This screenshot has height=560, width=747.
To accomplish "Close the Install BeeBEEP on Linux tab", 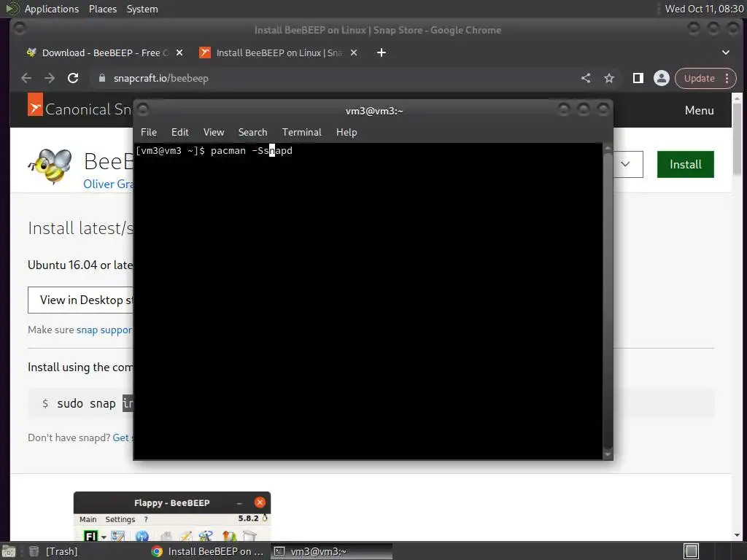I will pyautogui.click(x=354, y=52).
